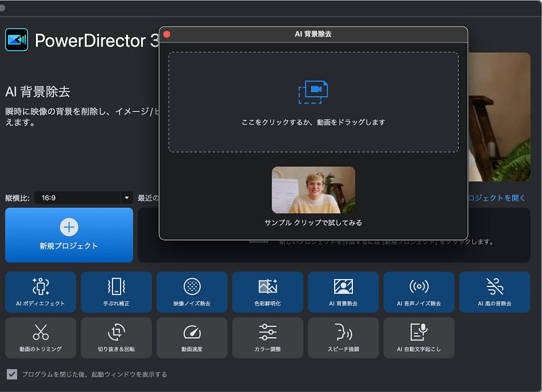Expand the 16:9 ratio selector
The width and height of the screenshot is (542, 392).
point(125,198)
